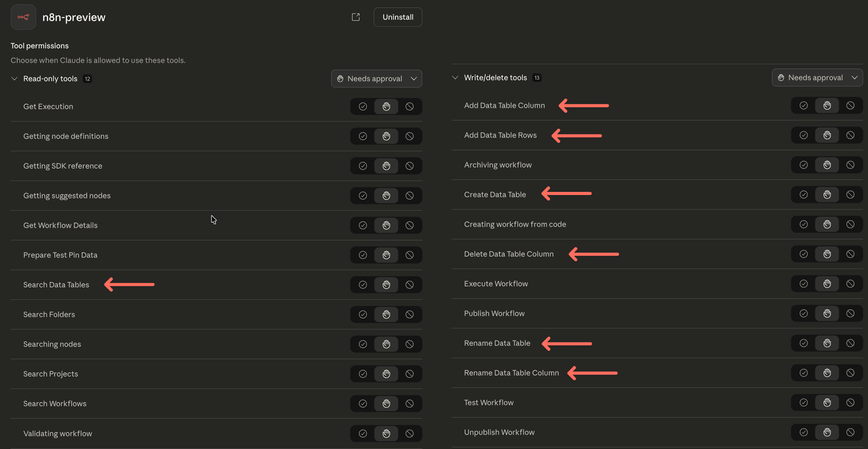Viewport: 868px width, 449px height.
Task: Block the Create Data Table tool
Action: pyautogui.click(x=850, y=195)
